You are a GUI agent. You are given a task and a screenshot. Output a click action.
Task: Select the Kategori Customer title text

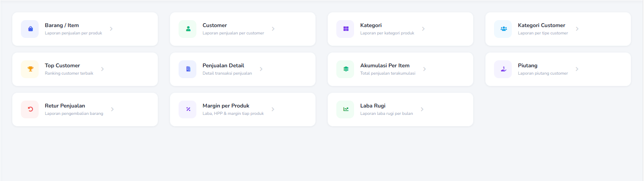click(542, 25)
